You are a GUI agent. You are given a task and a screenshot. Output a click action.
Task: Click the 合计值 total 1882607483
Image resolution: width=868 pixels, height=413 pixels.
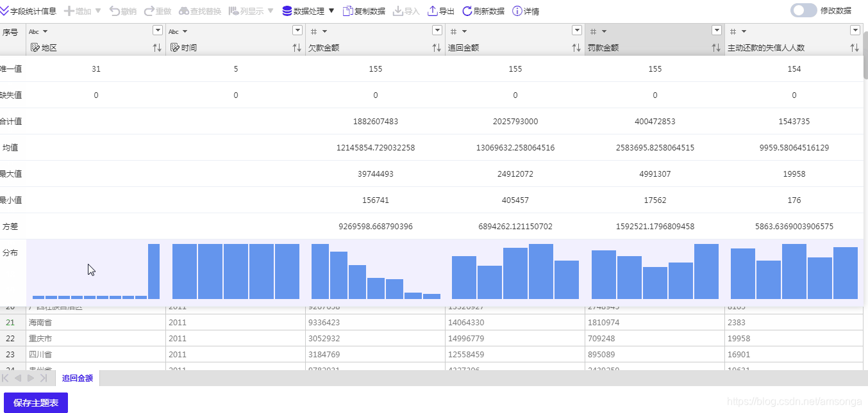point(376,122)
